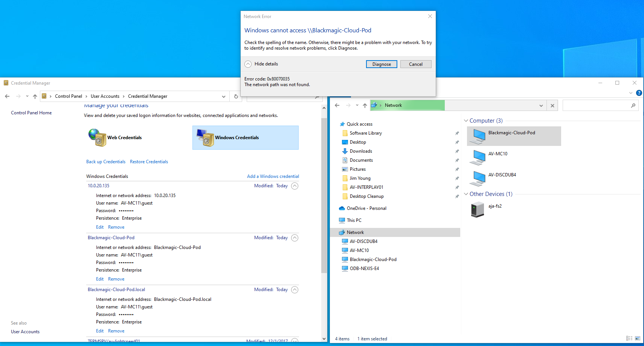Viewport: 644px width, 346px height.
Task: Collapse the Computer (3) group
Action: point(466,121)
